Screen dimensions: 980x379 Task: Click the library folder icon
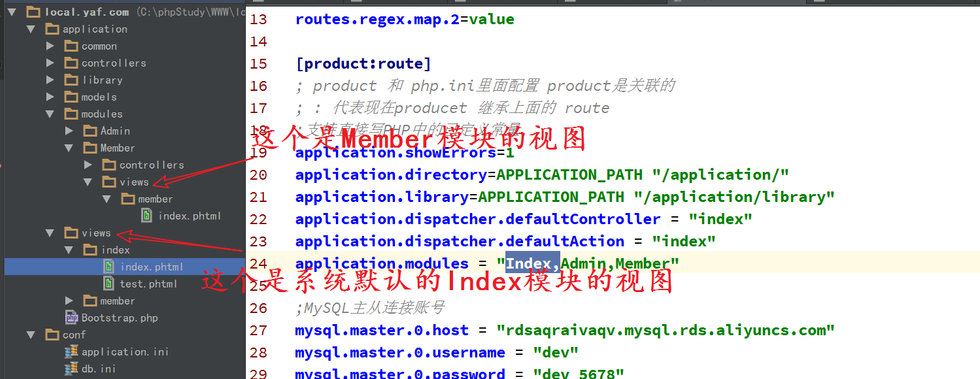tap(71, 80)
